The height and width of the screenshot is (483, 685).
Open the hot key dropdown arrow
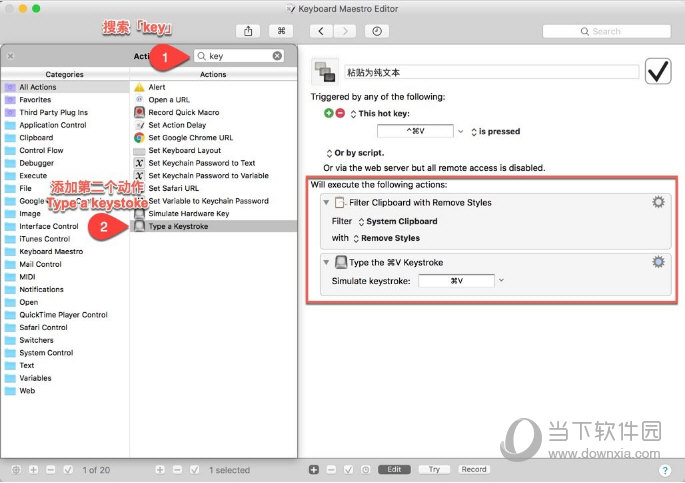click(460, 131)
